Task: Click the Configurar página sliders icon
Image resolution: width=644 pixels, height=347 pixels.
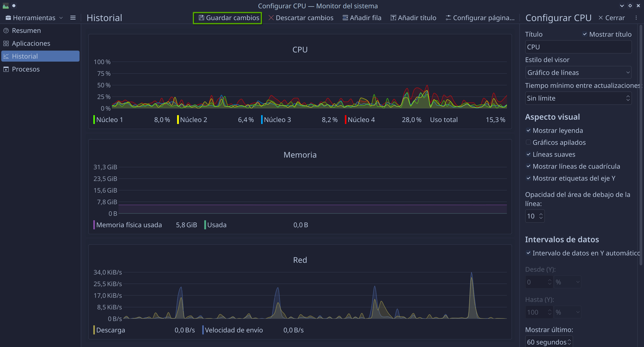Action: (x=448, y=18)
